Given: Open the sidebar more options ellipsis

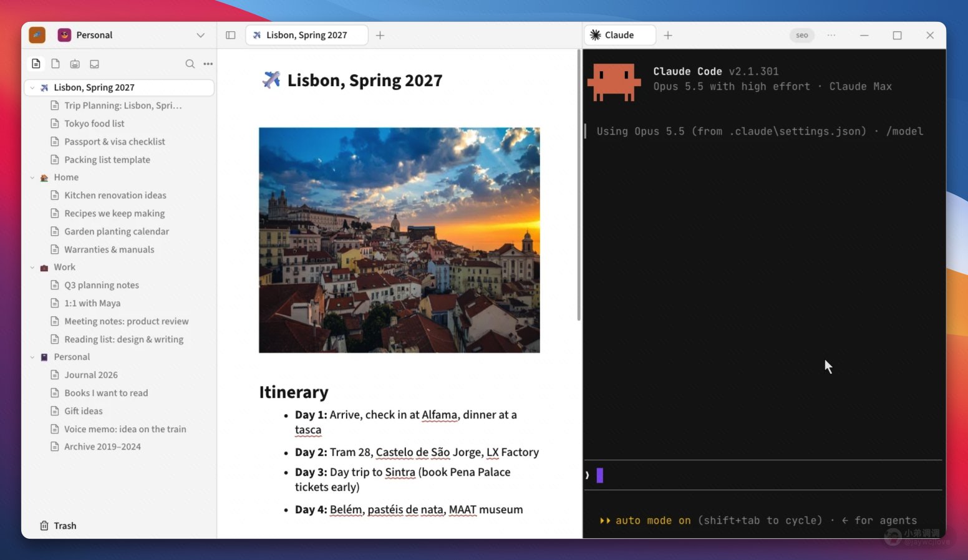Looking at the screenshot, I should (208, 64).
